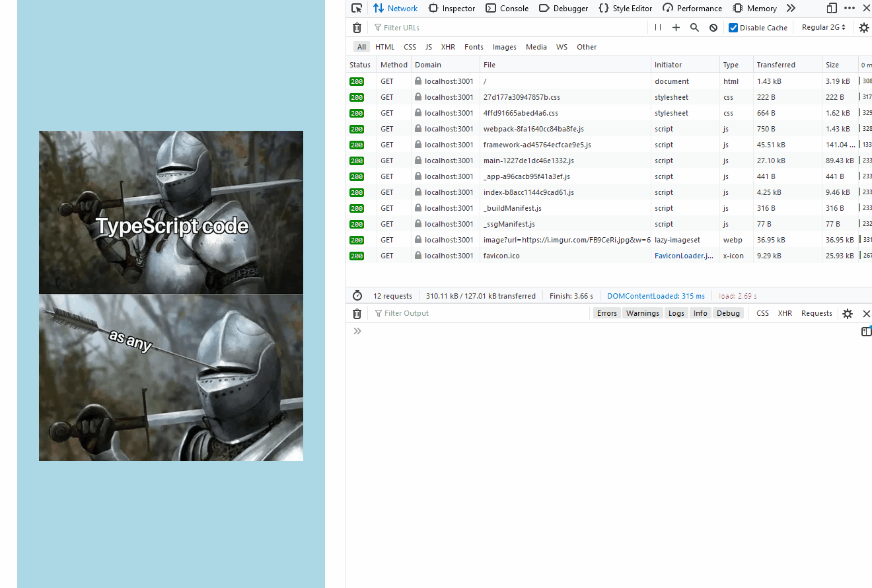Select the element picker tool
Screen dimensions: 872x588
[x=356, y=8]
